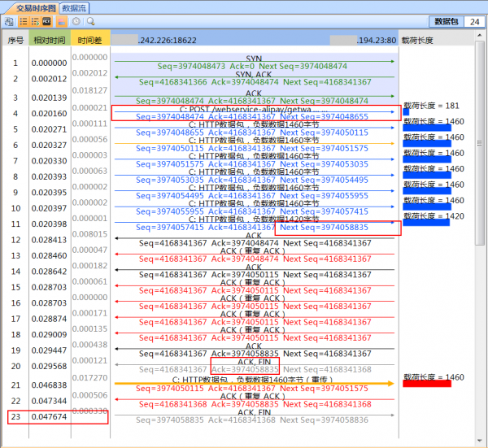The width and height of the screenshot is (488, 448).
Task: Click time difference value 0.018127
Action: point(90,90)
